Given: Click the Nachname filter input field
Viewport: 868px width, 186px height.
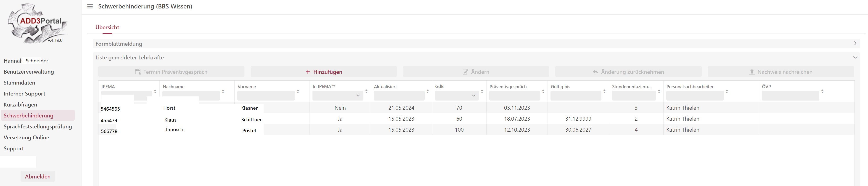Looking at the screenshot, I should (x=191, y=96).
